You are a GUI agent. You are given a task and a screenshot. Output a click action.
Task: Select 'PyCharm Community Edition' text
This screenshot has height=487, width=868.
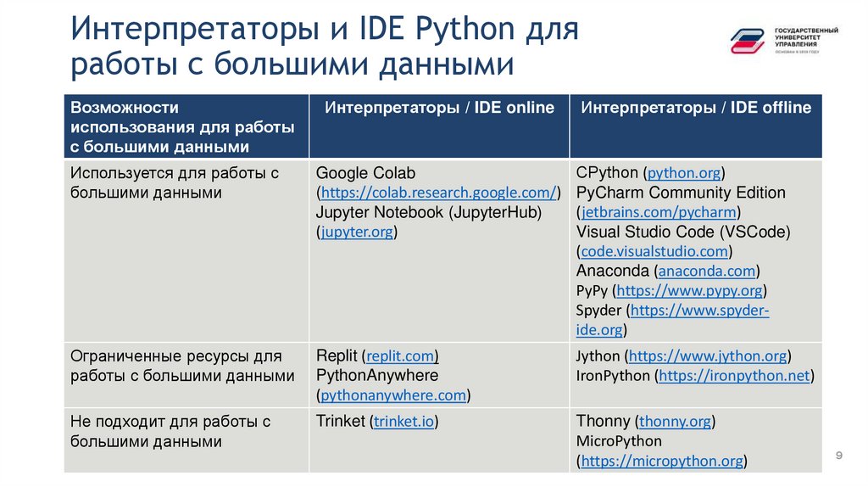point(681,193)
